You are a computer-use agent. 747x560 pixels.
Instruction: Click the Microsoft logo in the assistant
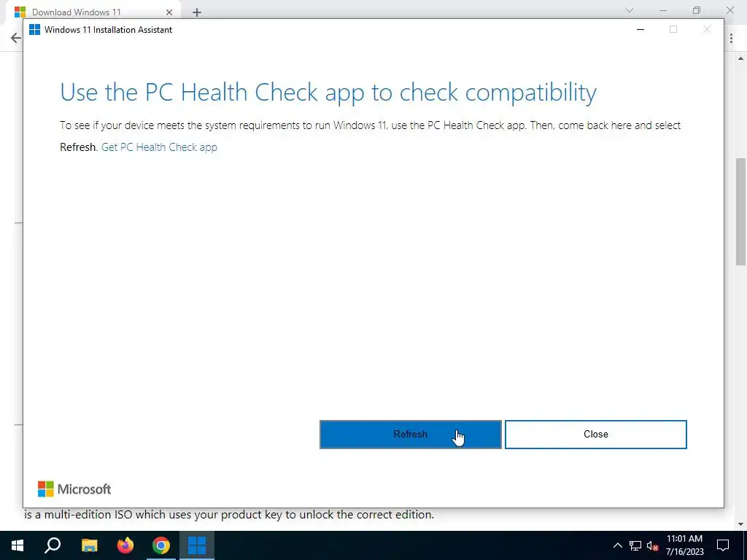[x=74, y=489]
